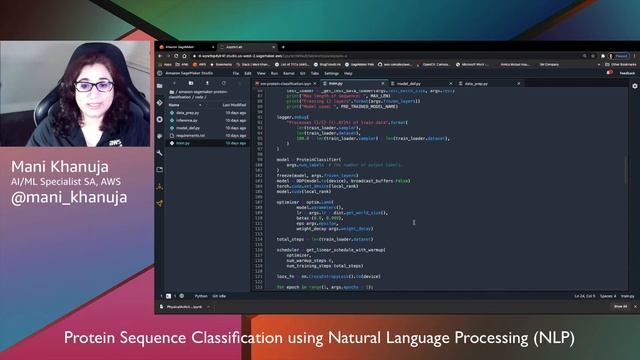This screenshot has width=640, height=360.
Task: Click the new launcher plus icon in file browser
Action: point(175,83)
